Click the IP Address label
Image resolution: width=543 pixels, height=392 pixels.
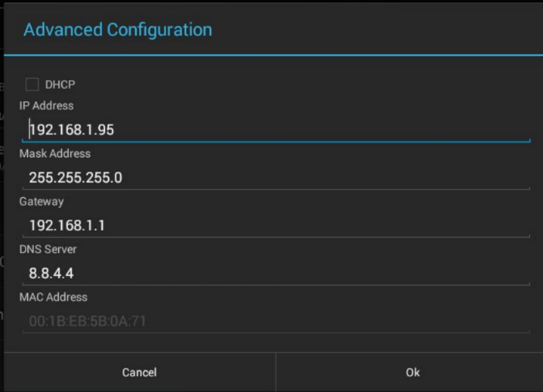(46, 106)
